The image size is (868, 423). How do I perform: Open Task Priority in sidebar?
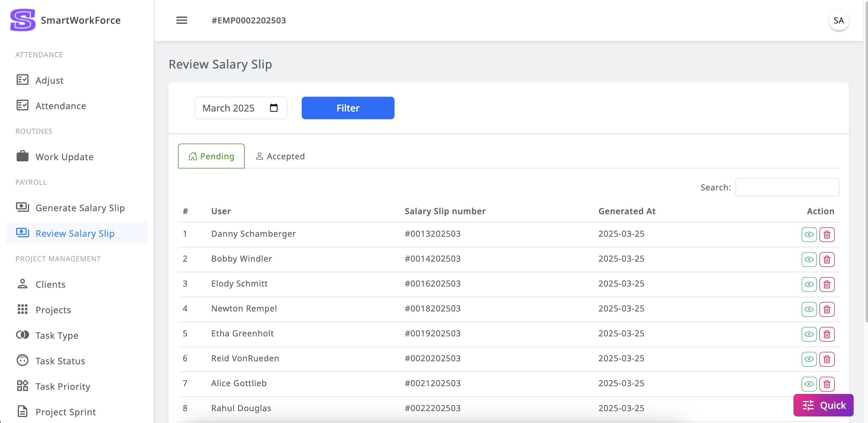63,387
